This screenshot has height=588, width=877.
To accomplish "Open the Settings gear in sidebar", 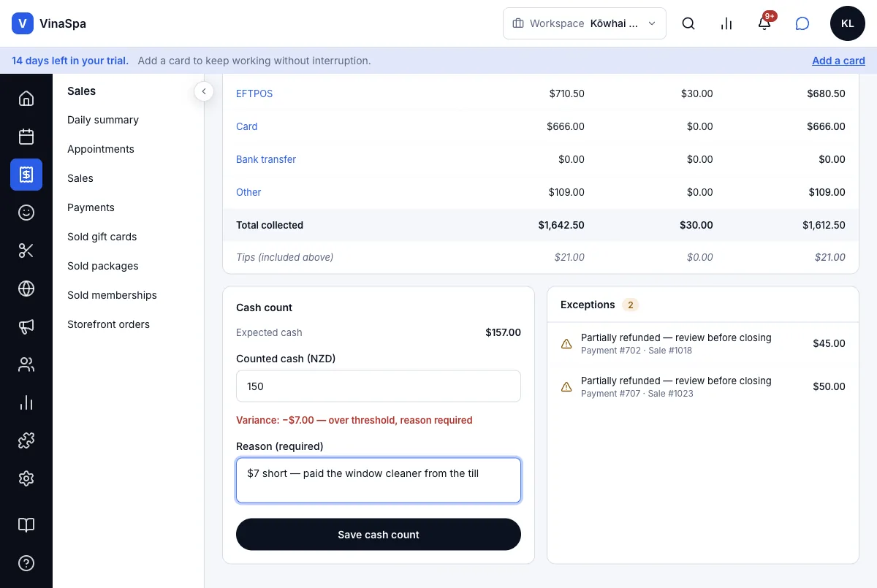I will click(x=26, y=478).
